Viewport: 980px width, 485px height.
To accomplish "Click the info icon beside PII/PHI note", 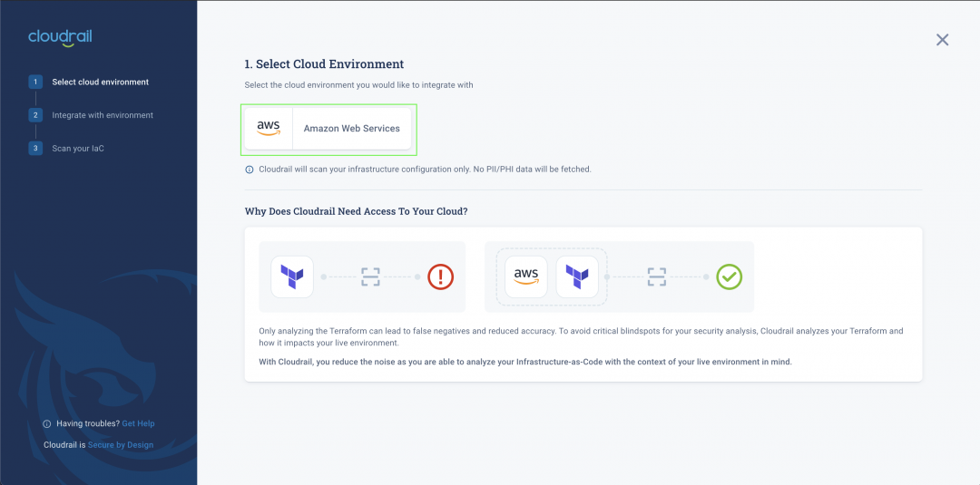I will 250,170.
